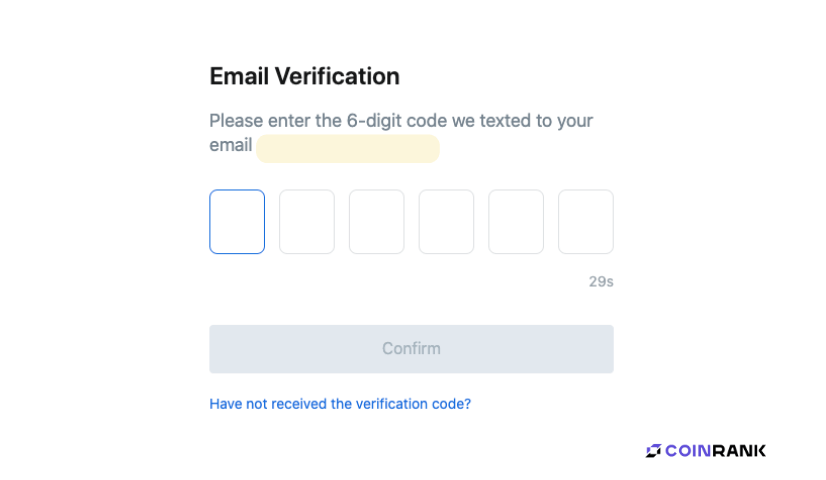Screen dimensions: 826x480
Task: Click the purple COIN wordmark
Action: click(689, 451)
